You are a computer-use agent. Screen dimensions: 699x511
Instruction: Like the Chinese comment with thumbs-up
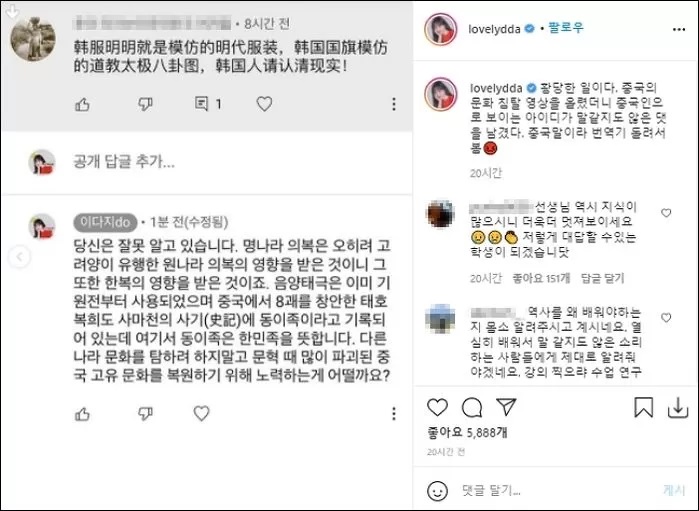point(82,104)
